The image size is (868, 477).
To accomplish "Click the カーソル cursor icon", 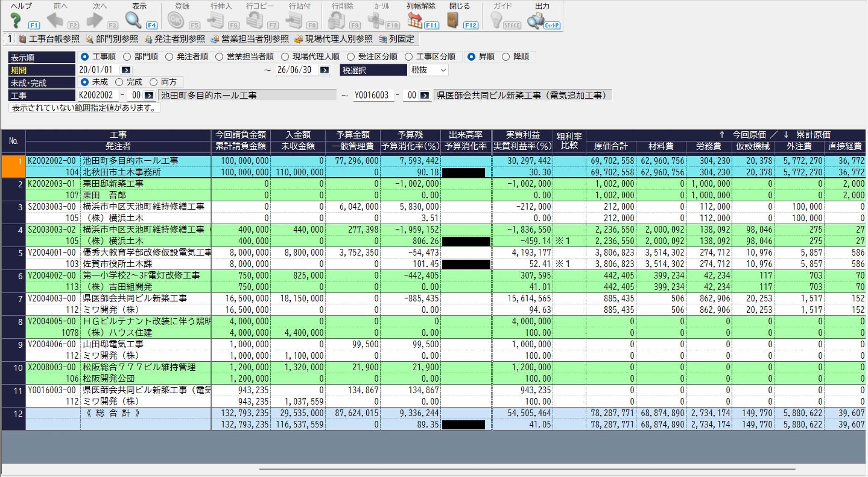I will (x=376, y=20).
